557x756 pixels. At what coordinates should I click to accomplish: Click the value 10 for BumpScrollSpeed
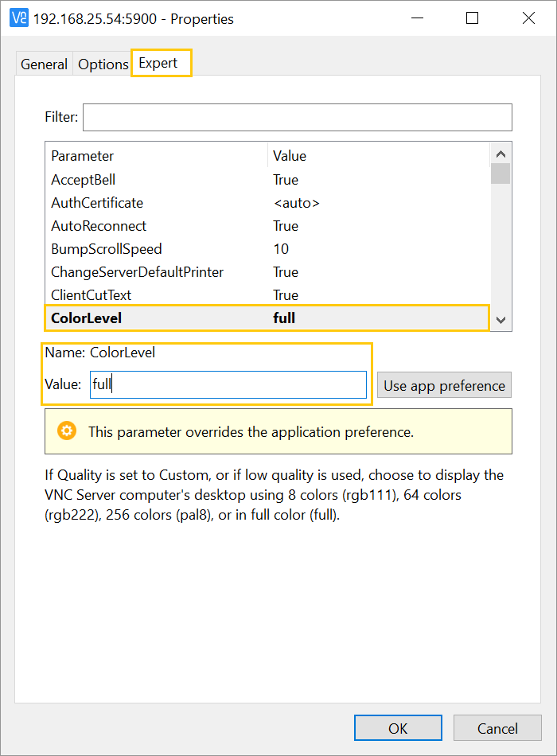pos(281,249)
